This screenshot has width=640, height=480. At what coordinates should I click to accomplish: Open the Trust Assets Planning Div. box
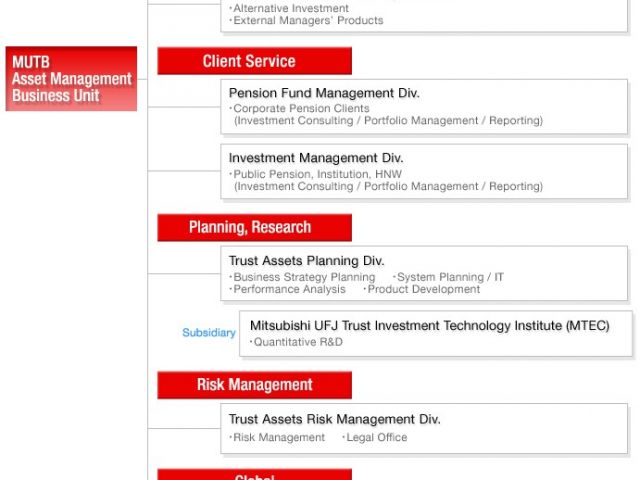[425, 274]
